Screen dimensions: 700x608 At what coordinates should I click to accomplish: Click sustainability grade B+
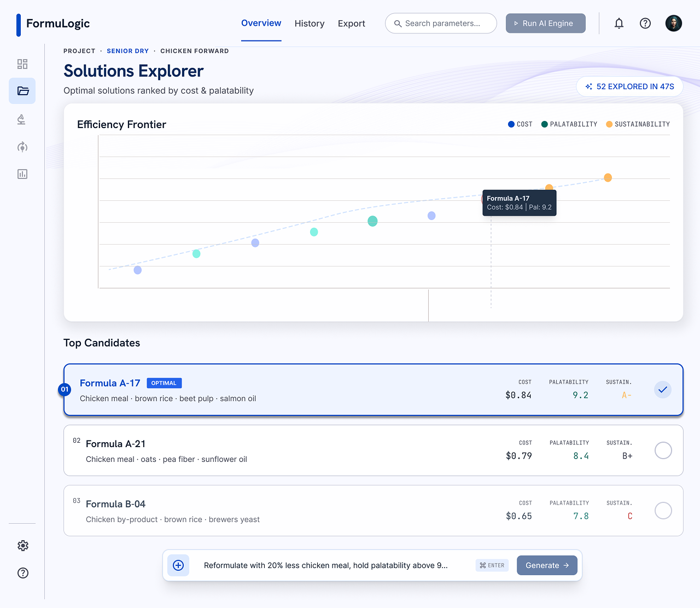pos(627,456)
